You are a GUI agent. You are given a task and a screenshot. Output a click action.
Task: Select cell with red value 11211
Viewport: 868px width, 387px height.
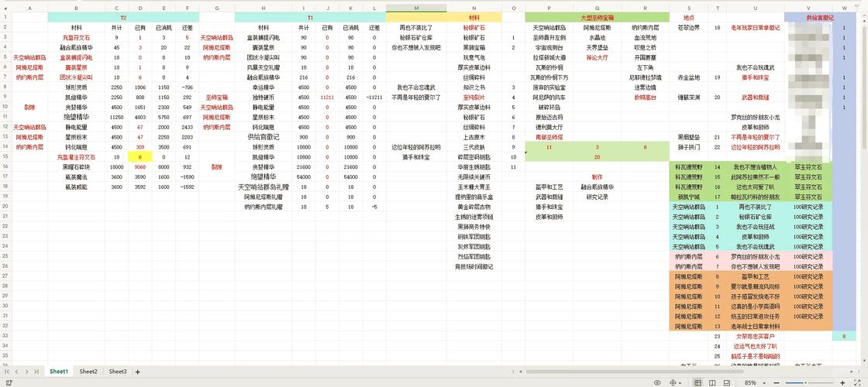[328, 98]
